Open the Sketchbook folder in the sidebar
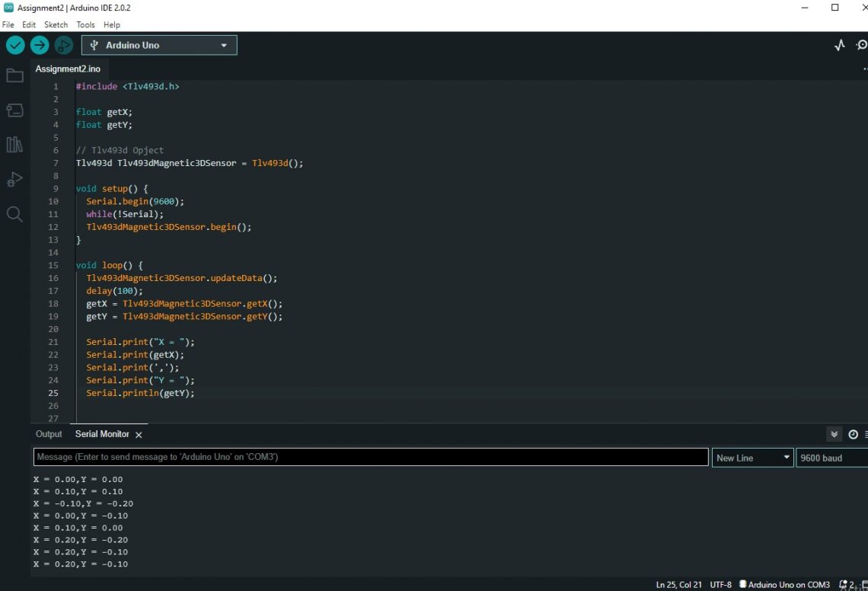The height and width of the screenshot is (591, 868). [x=15, y=75]
